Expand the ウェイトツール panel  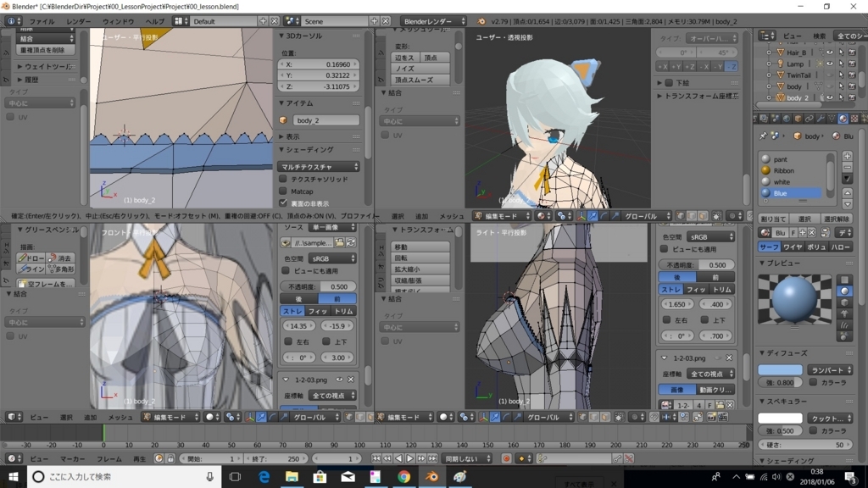[x=47, y=66]
